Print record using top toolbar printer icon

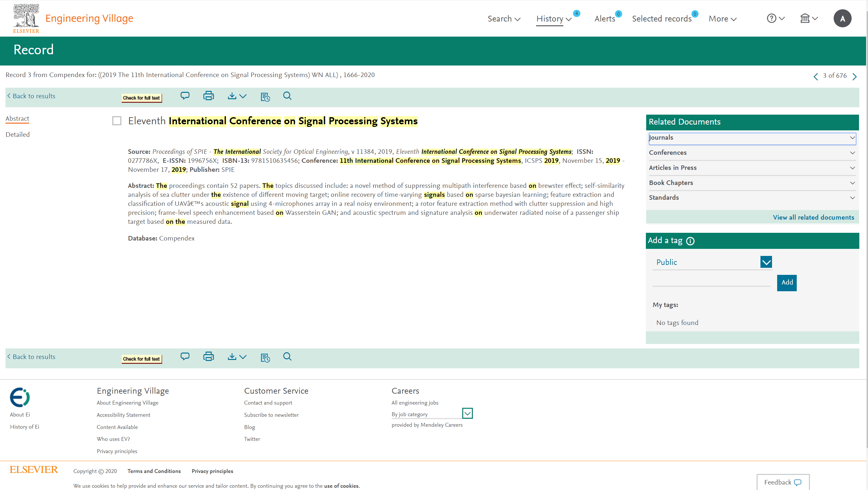[x=209, y=96]
